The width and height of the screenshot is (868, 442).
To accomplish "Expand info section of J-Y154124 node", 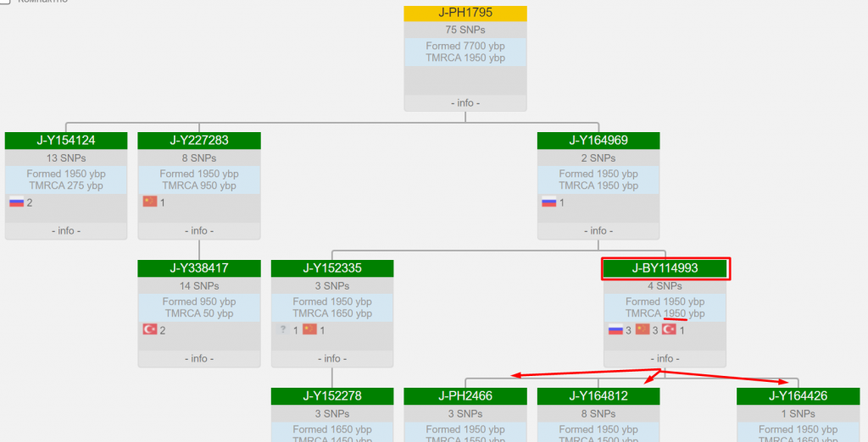I will coord(66,231).
